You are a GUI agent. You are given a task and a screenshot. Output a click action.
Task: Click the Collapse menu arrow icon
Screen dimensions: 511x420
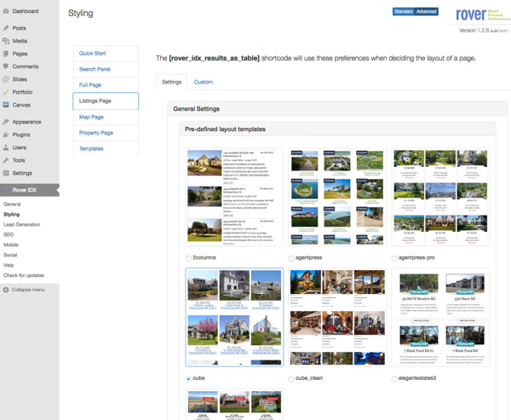(6, 290)
